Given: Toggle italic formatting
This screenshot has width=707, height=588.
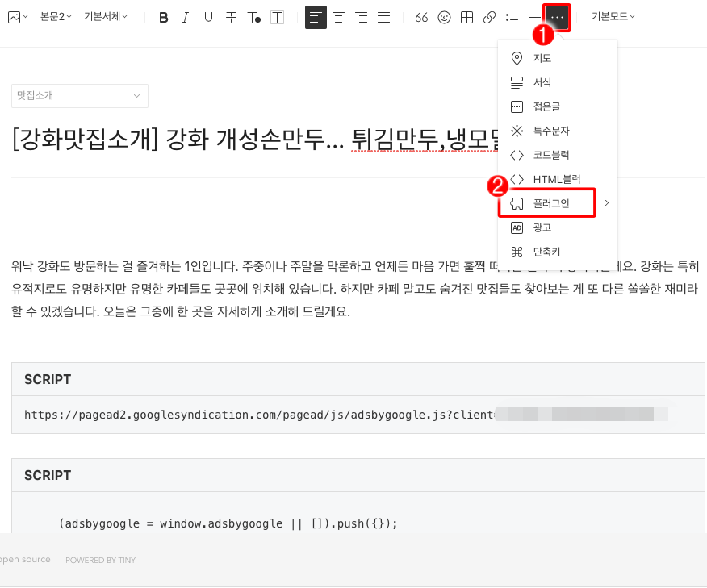Looking at the screenshot, I should tap(186, 16).
